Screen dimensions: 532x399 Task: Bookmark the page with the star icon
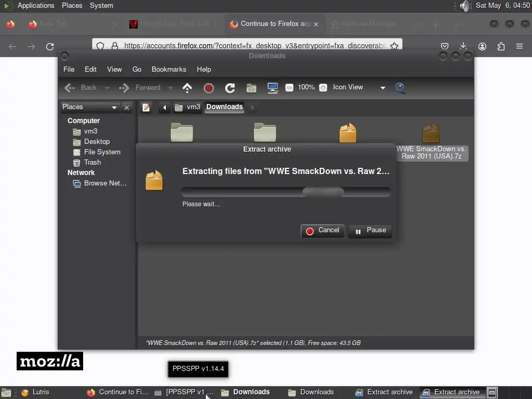click(x=394, y=46)
